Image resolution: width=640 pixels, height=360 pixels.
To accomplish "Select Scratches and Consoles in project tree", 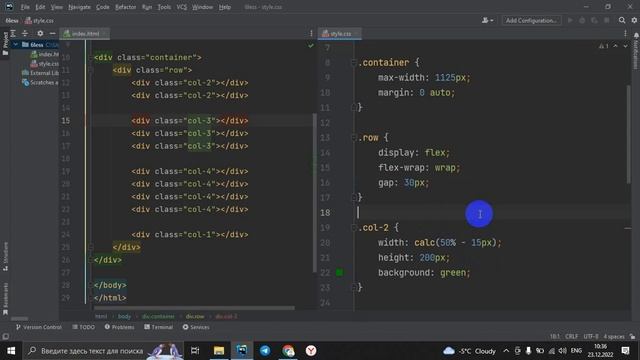I will pyautogui.click(x=40, y=82).
